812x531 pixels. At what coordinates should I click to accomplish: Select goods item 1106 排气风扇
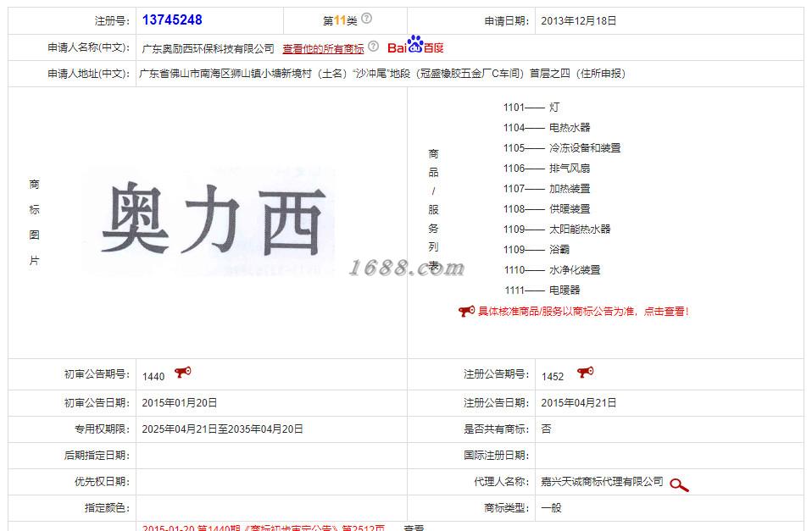click(547, 169)
